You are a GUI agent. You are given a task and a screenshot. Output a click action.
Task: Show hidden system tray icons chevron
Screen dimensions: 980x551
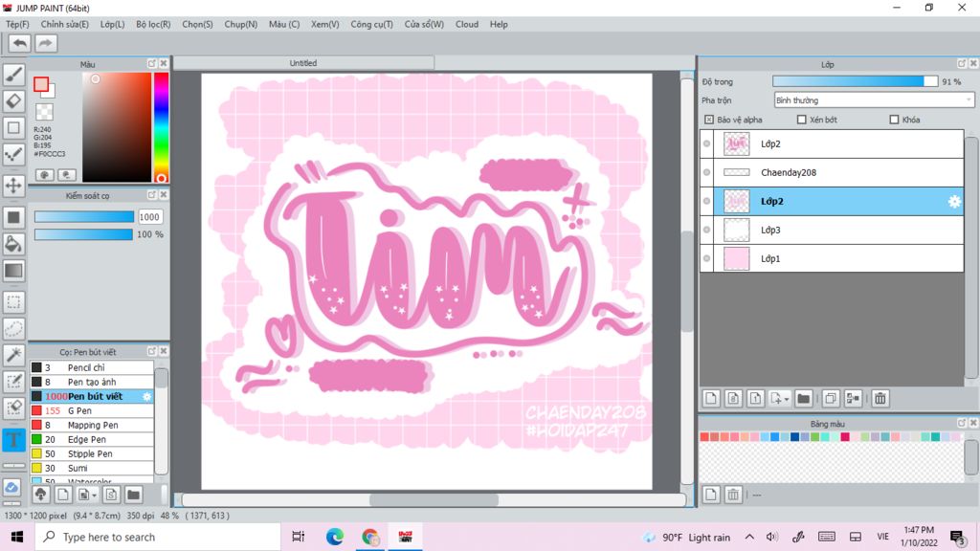[749, 537]
